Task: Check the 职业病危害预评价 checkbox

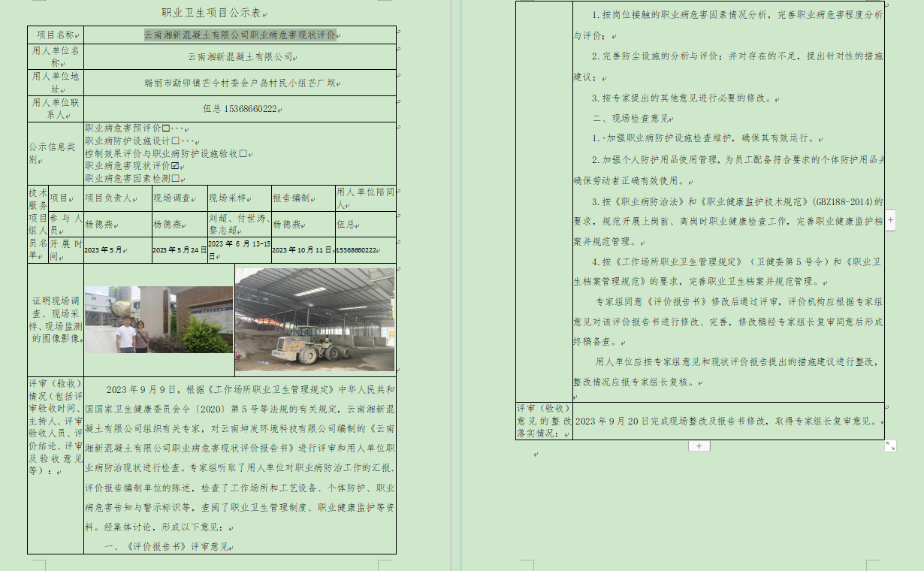Action: (165, 128)
